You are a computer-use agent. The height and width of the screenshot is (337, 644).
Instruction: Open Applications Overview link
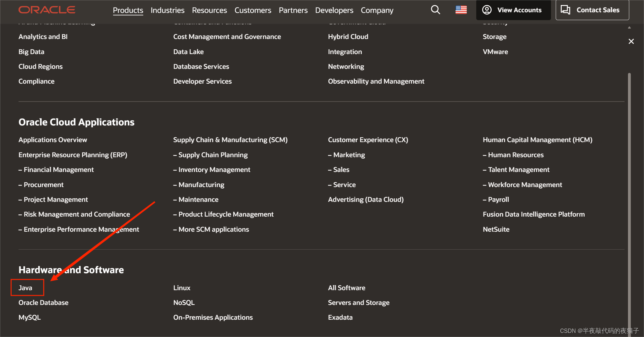tap(53, 140)
